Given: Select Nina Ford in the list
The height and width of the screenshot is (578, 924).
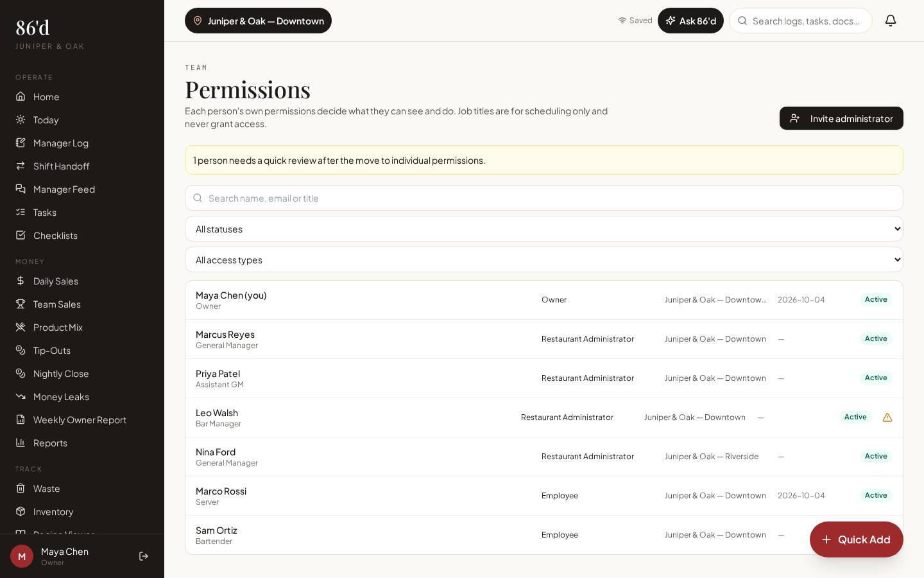Looking at the screenshot, I should pyautogui.click(x=544, y=457).
